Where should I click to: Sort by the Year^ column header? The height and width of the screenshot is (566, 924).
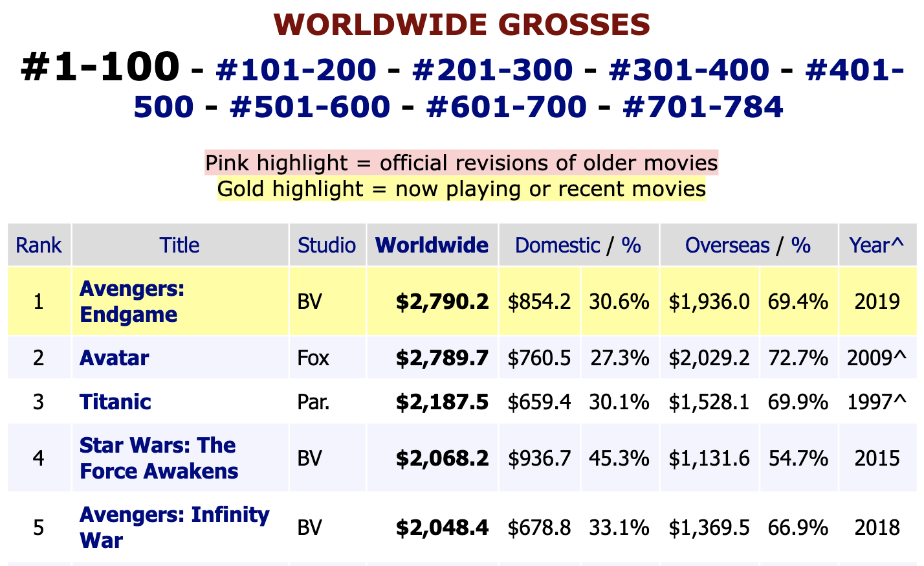[877, 245]
